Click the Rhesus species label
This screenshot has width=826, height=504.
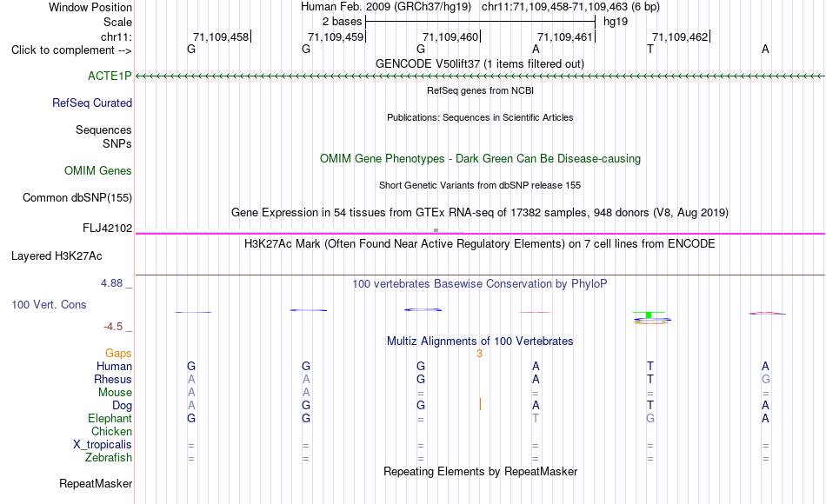[113, 379]
